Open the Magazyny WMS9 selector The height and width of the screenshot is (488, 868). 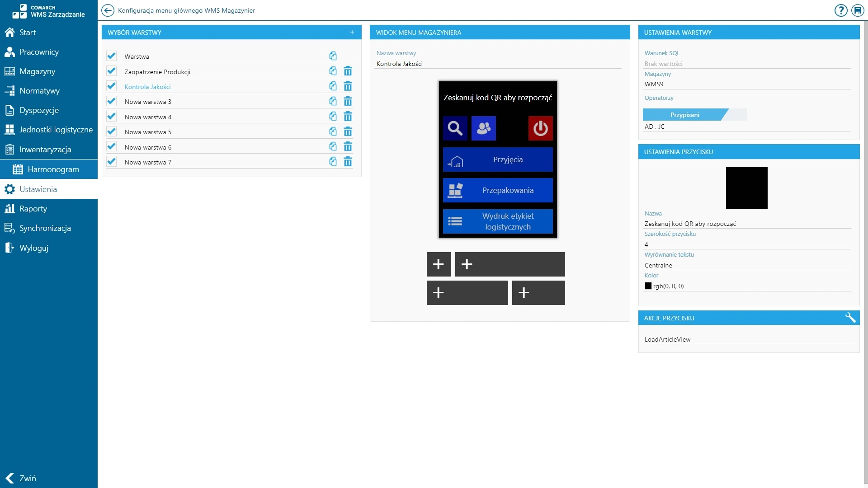747,84
